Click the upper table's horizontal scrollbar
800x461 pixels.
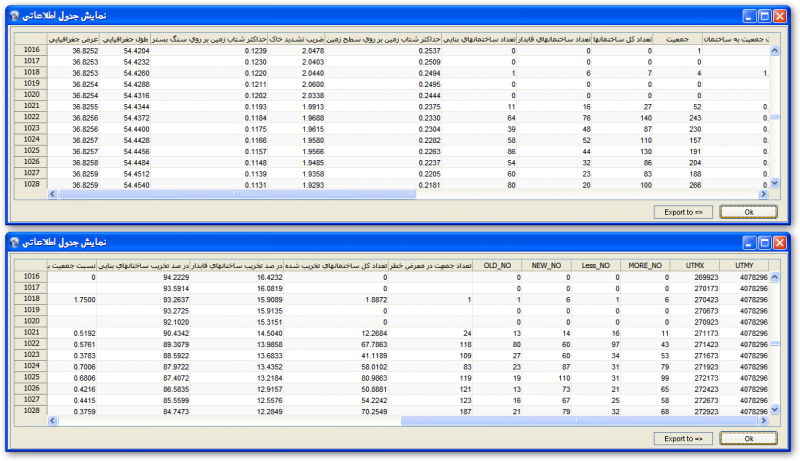click(400, 195)
